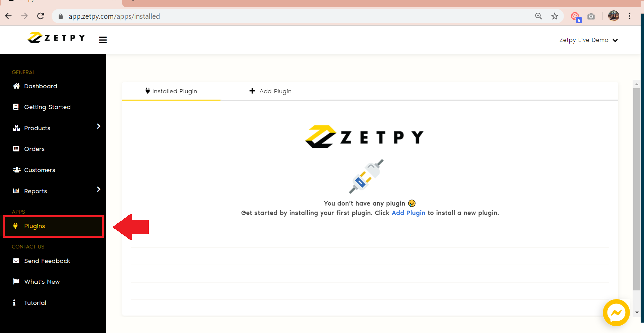Click the browser forward arrow
Image resolution: width=644 pixels, height=333 pixels.
click(x=24, y=16)
